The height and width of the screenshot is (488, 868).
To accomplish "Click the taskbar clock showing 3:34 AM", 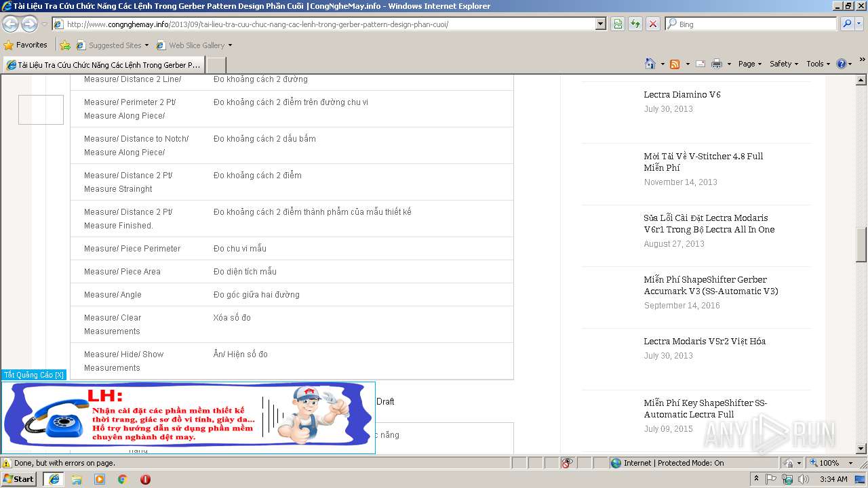I will tap(833, 479).
